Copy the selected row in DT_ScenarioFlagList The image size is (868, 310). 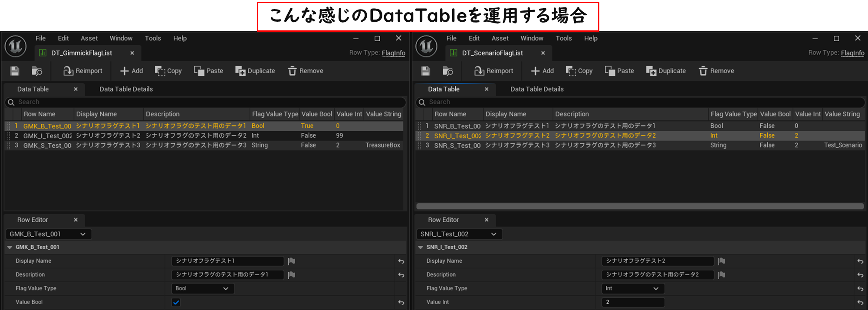[579, 71]
